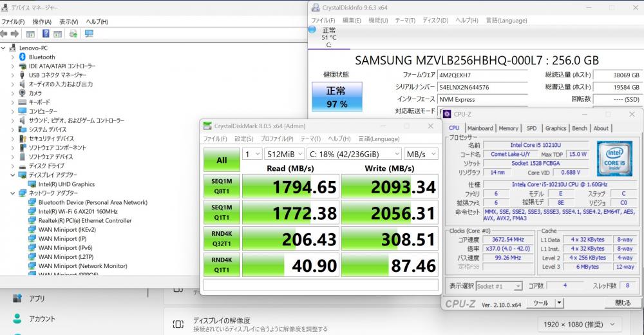The width and height of the screenshot is (644, 335).
Task: Open プロファイル(P) menu in CrystalDiskMark
Action: point(277,139)
